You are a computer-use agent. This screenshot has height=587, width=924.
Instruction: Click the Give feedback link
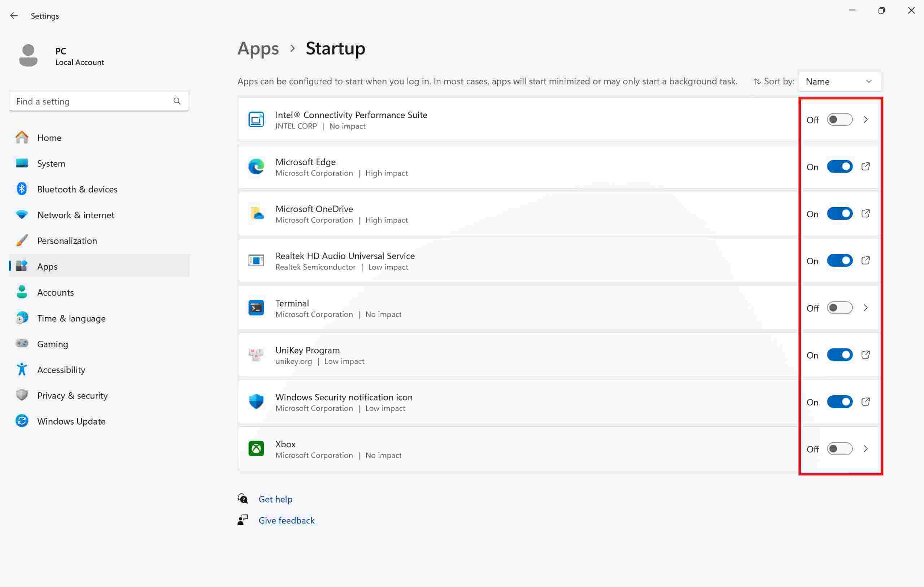pos(286,520)
